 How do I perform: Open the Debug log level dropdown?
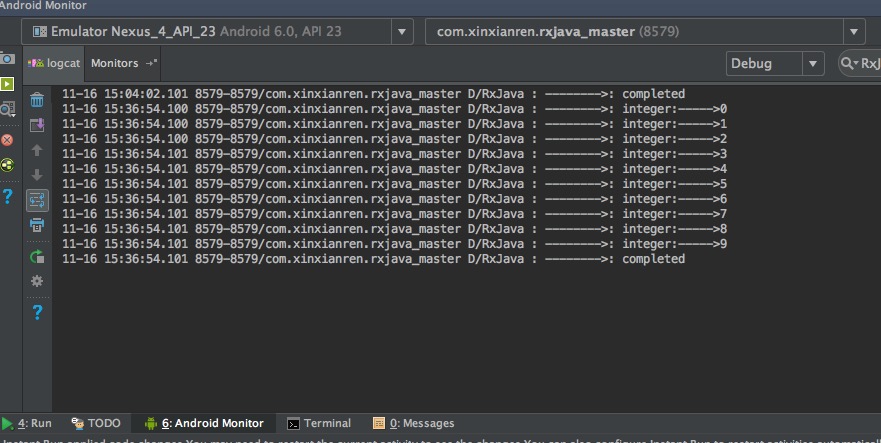(x=775, y=64)
